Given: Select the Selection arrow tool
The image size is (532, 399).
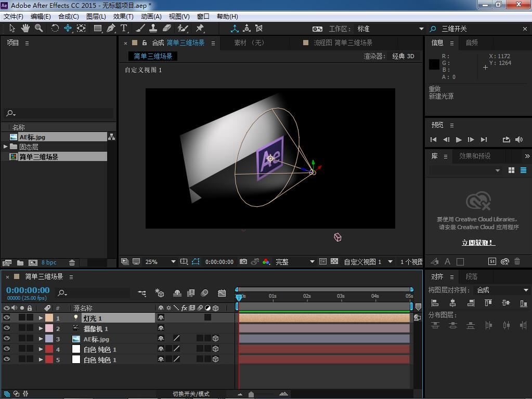Looking at the screenshot, I should point(12,29).
